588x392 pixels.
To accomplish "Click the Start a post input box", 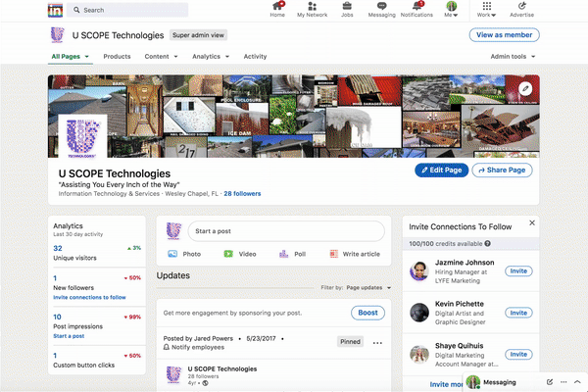I will (286, 231).
